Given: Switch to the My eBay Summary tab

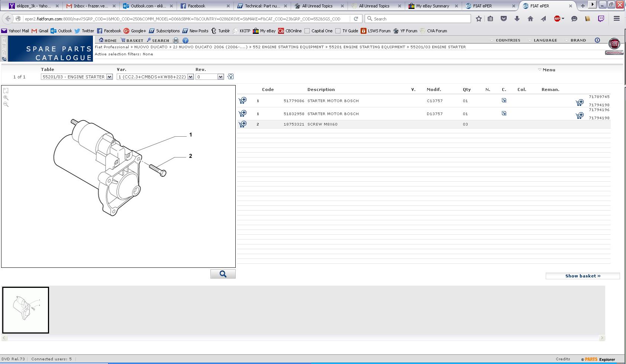Looking at the screenshot, I should [x=433, y=6].
